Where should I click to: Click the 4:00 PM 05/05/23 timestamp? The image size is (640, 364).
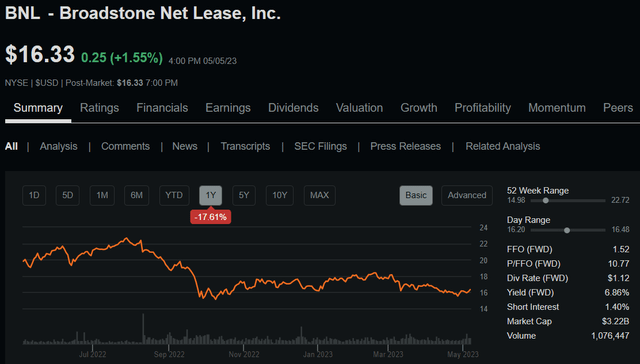pos(202,61)
